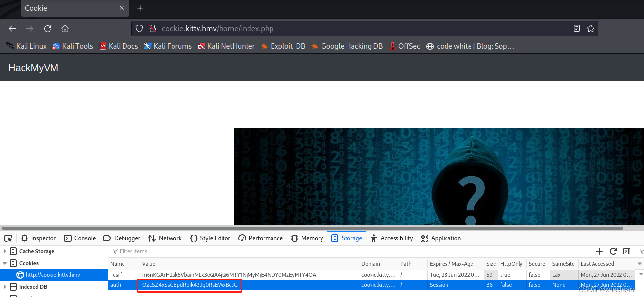The image size is (644, 297).
Task: Sort cookies by the Name column
Action: click(124, 264)
